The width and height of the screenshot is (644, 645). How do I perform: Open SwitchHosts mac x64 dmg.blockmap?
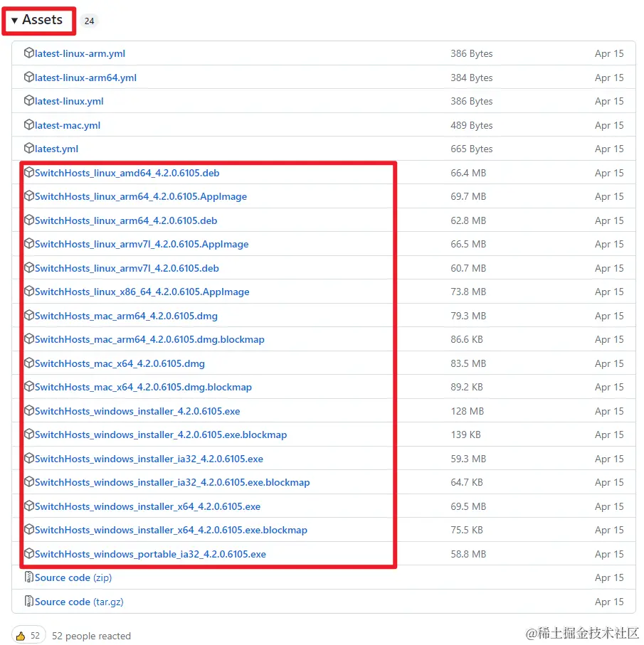coord(143,388)
